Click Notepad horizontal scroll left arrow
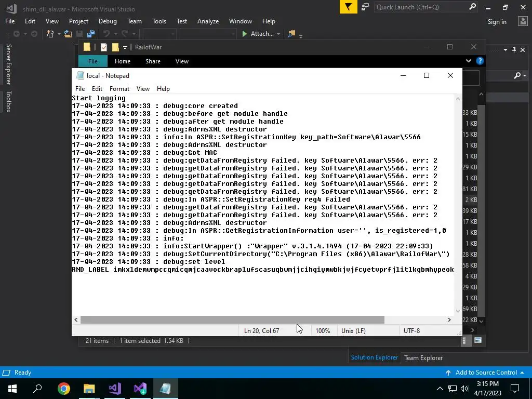Viewport: 532px width, 399px height. [76, 320]
